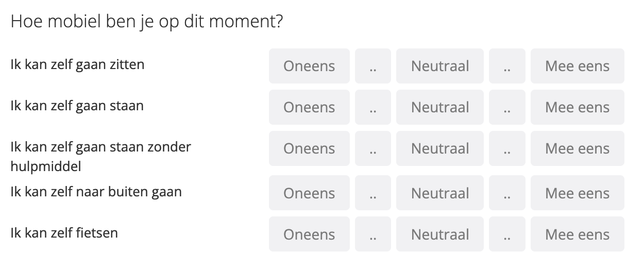The image size is (644, 269).
Task: Select Oneens for 'Ik kan zelf fietsen'
Action: [309, 234]
